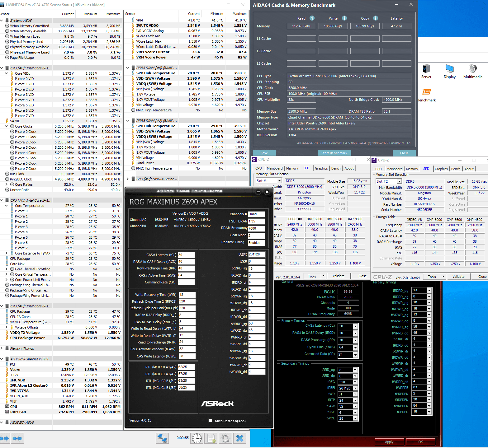Click the collapse columns arrows icon in HWiNFO

(x=17, y=438)
